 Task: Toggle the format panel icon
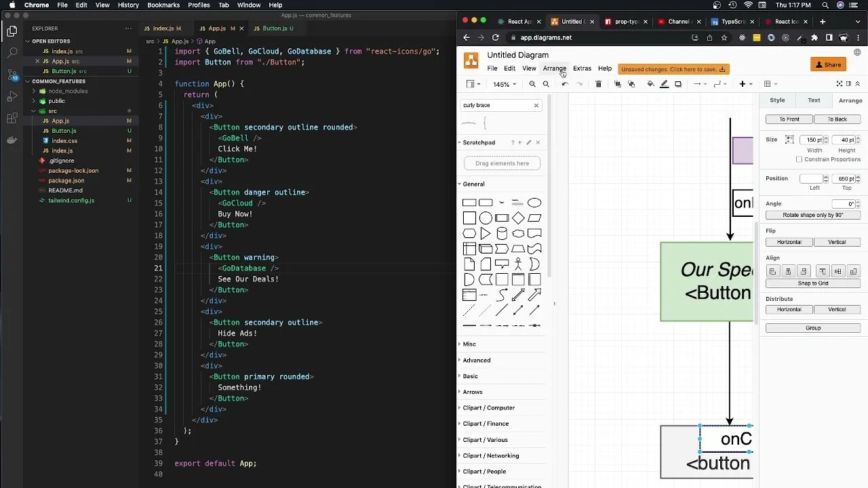point(848,83)
